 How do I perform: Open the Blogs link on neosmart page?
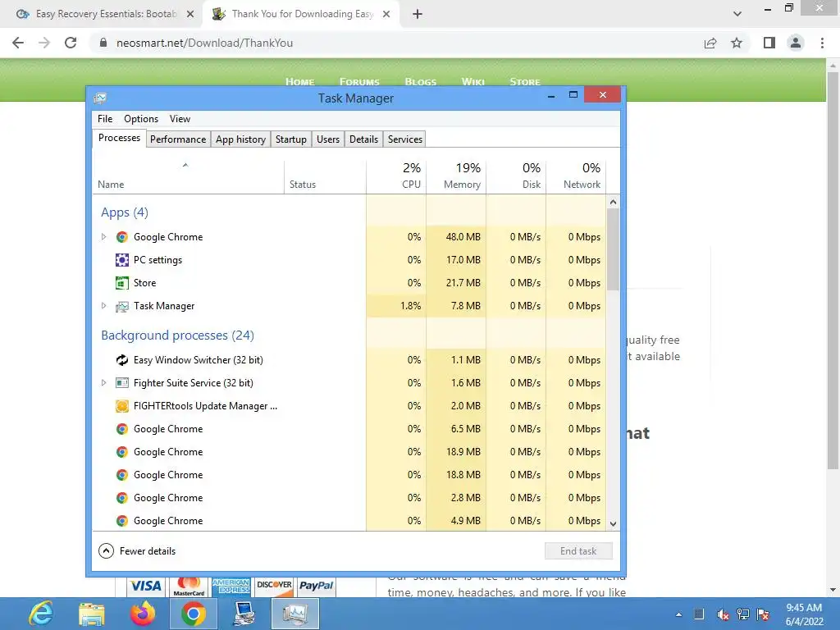[x=421, y=82]
